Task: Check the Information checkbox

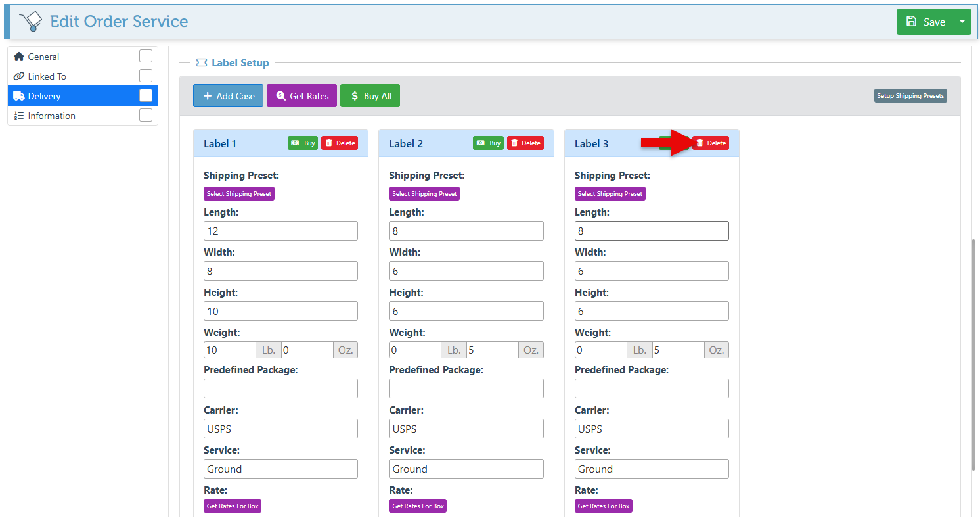Action: click(146, 115)
